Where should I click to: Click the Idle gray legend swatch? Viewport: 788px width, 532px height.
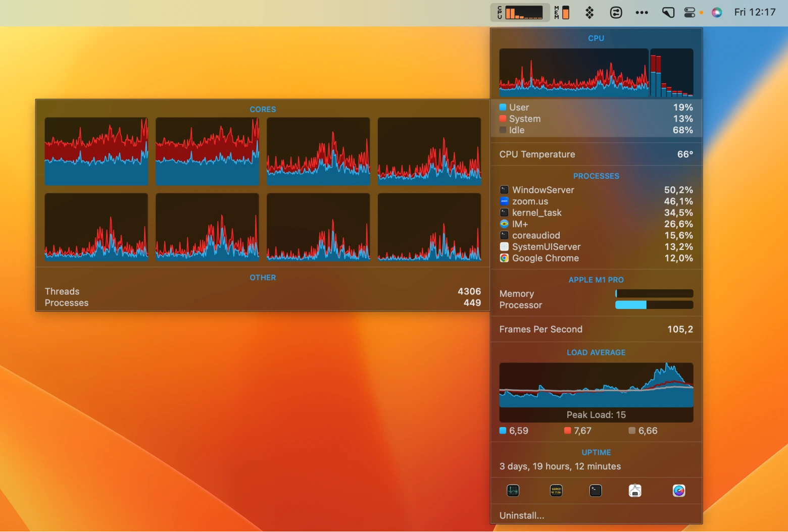(503, 130)
